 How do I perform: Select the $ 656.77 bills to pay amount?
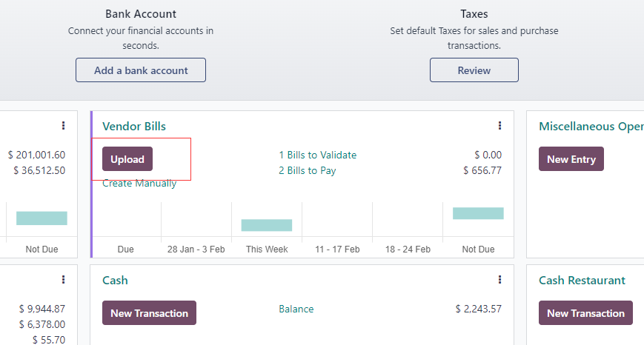[x=482, y=171]
